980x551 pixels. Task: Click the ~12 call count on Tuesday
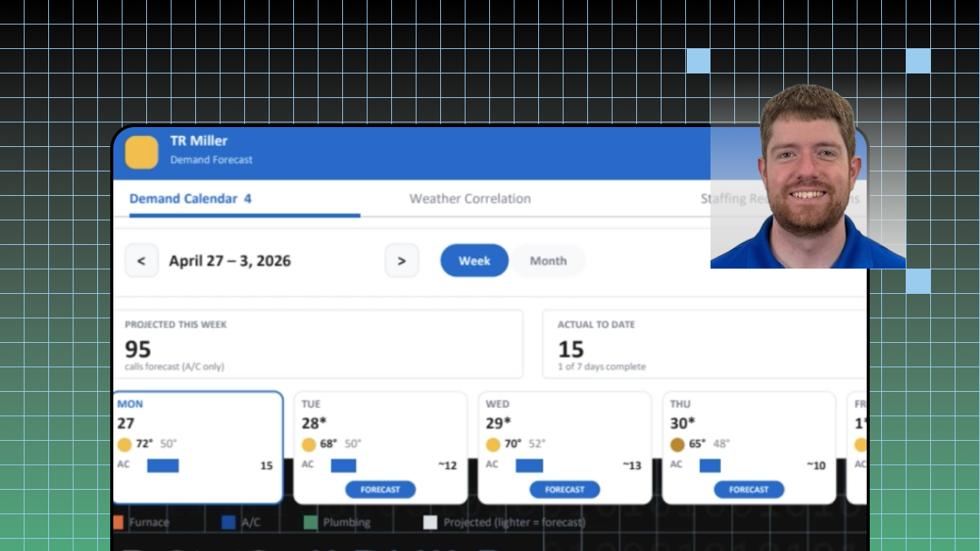coord(447,466)
